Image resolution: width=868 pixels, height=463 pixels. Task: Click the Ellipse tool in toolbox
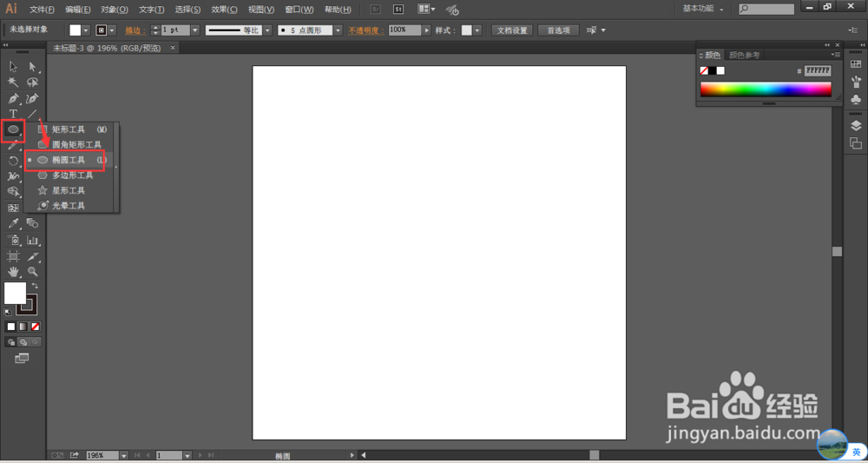(13, 129)
